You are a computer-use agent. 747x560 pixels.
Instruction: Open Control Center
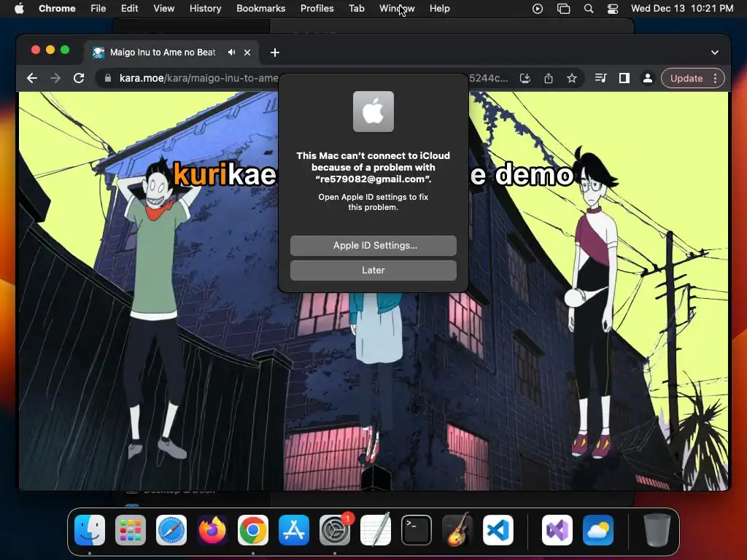(x=613, y=9)
